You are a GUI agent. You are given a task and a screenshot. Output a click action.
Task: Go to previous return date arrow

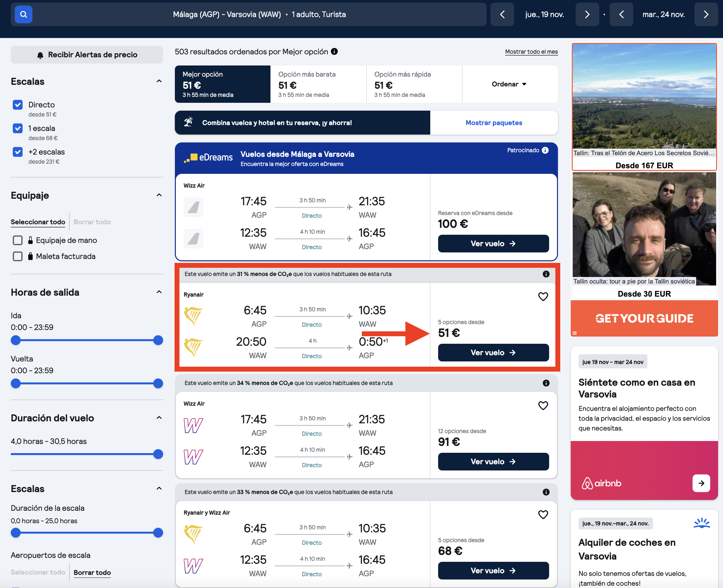(x=621, y=14)
